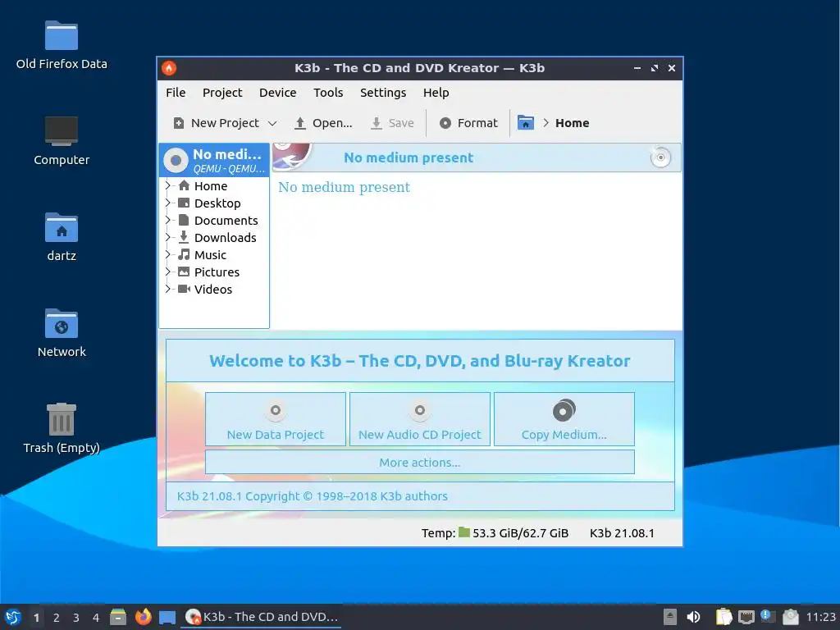Image resolution: width=840 pixels, height=630 pixels.
Task: Open the file manager taskbar launcher
Action: [x=118, y=617]
